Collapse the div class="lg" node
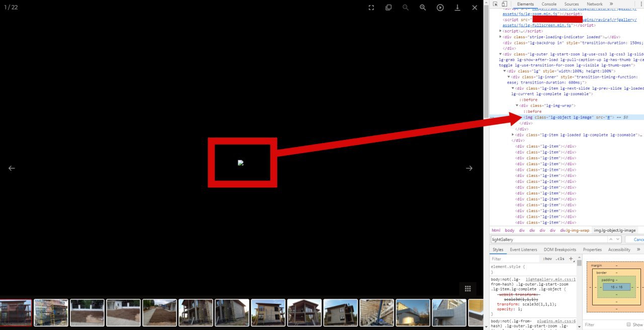 [505, 71]
